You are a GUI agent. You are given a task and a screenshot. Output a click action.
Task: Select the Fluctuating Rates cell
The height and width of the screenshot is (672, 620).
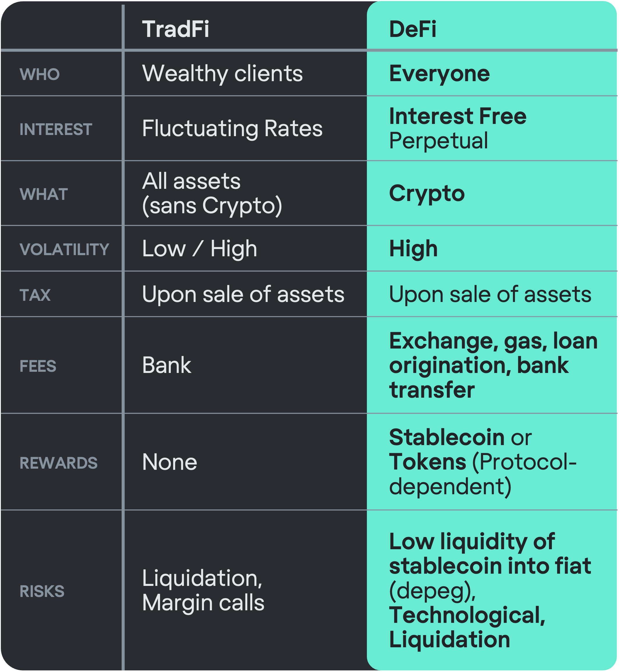232,129
